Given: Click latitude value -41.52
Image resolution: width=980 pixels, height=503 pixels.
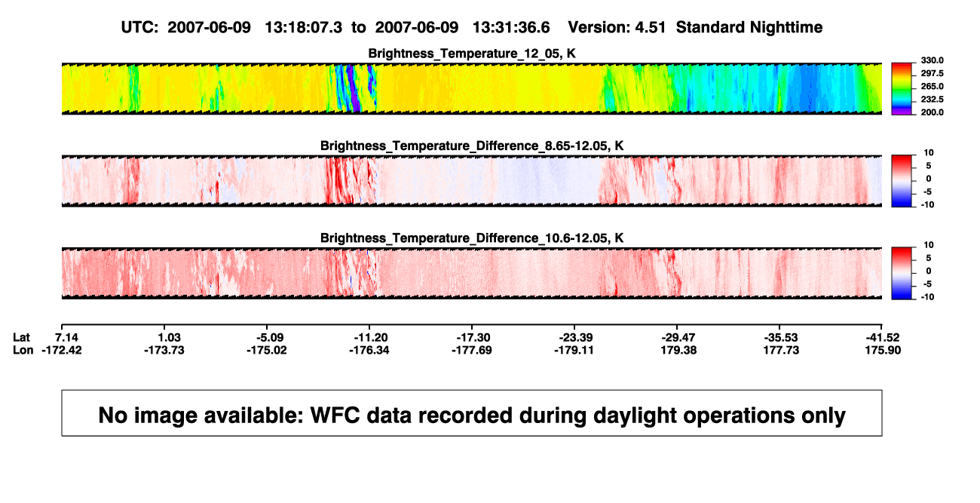Looking at the screenshot, I should (884, 337).
